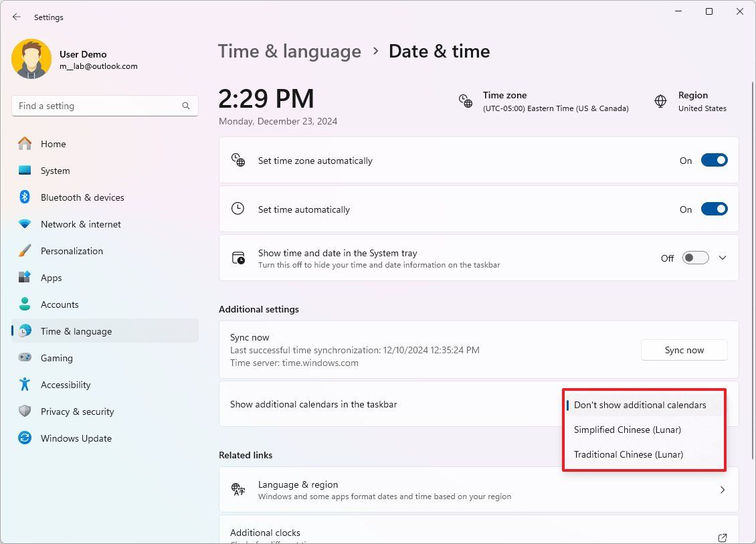
Task: Click inside the Find a setting search box
Action: (104, 106)
